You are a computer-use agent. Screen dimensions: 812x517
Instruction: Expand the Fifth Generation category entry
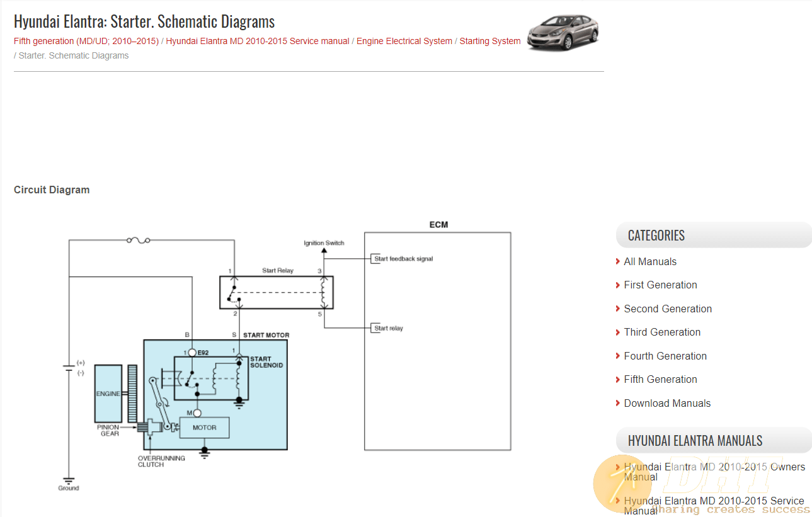point(660,379)
